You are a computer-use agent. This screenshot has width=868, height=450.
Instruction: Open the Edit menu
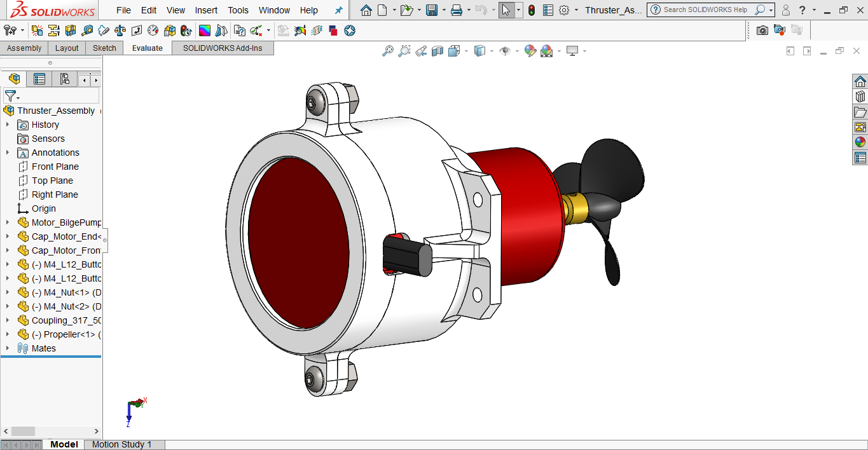coord(149,10)
